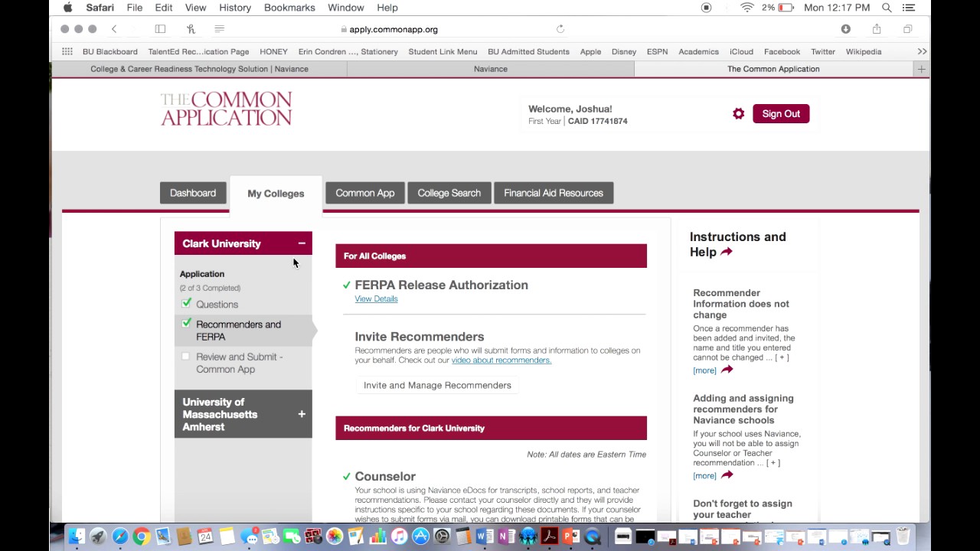Open Spotlight search in menu bar

887,8
